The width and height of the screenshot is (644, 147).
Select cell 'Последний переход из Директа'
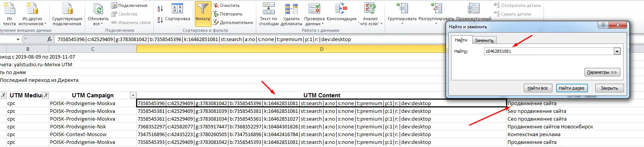pyautogui.click(x=39, y=80)
